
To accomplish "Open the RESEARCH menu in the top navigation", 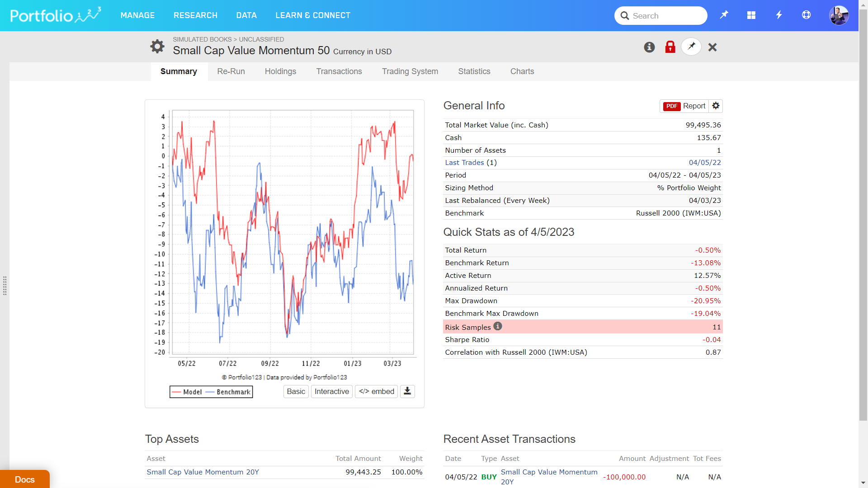I will click(195, 15).
